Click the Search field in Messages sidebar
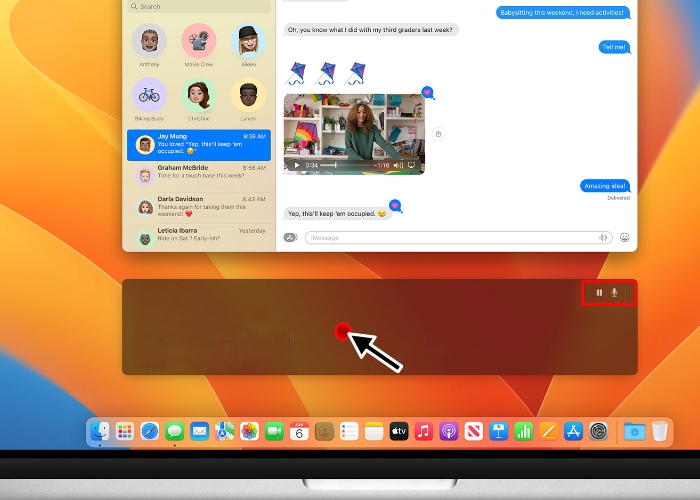This screenshot has width=700, height=500. 198,6
